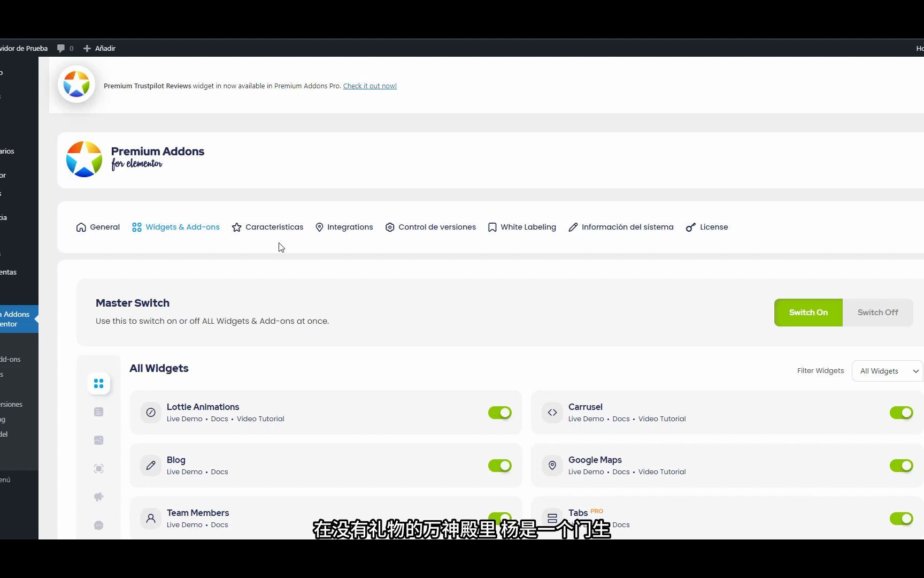
Task: Open the Blog widget Live Demo
Action: click(x=184, y=471)
